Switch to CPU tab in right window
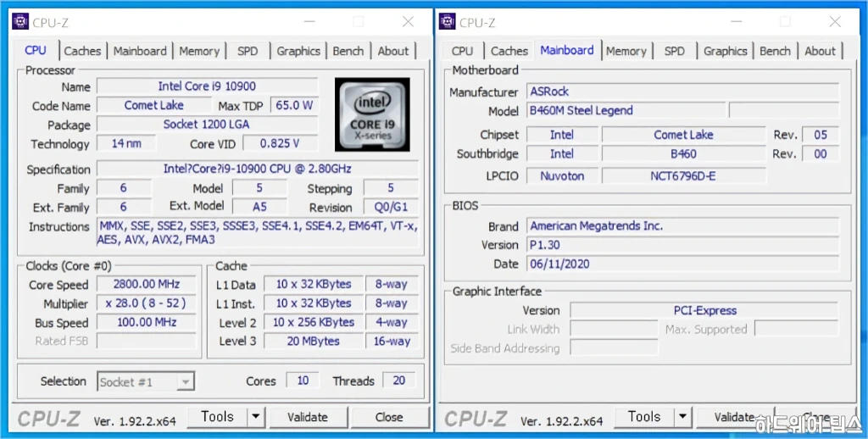The height and width of the screenshot is (439, 868). click(x=462, y=51)
